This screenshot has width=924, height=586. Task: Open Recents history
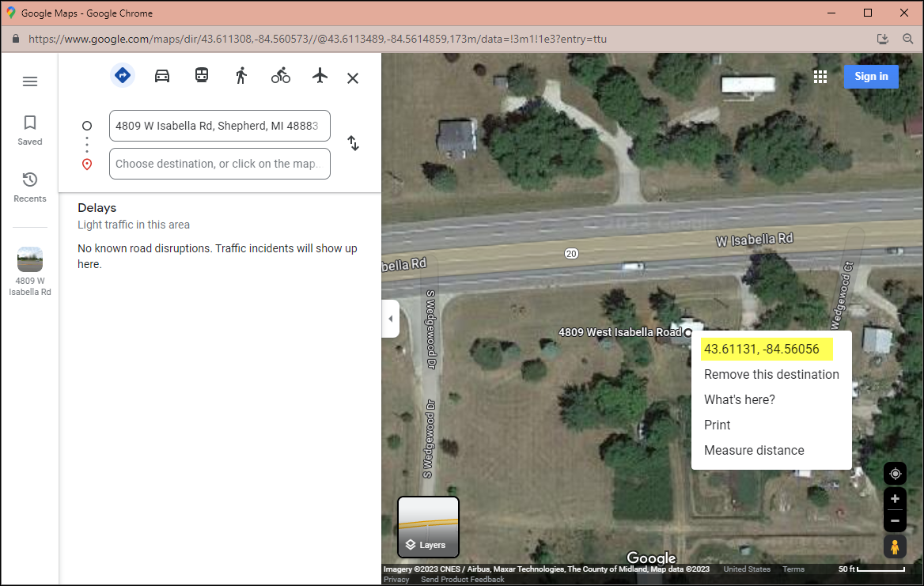(29, 187)
